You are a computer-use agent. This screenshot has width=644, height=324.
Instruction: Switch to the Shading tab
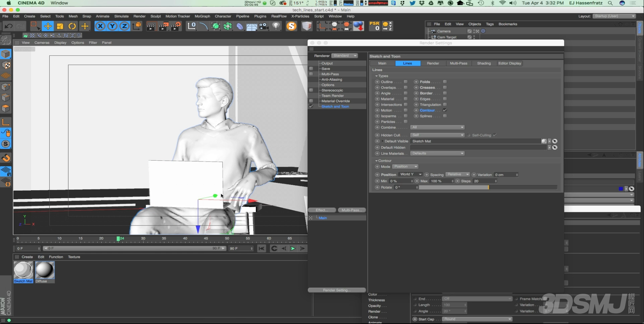[484, 63]
